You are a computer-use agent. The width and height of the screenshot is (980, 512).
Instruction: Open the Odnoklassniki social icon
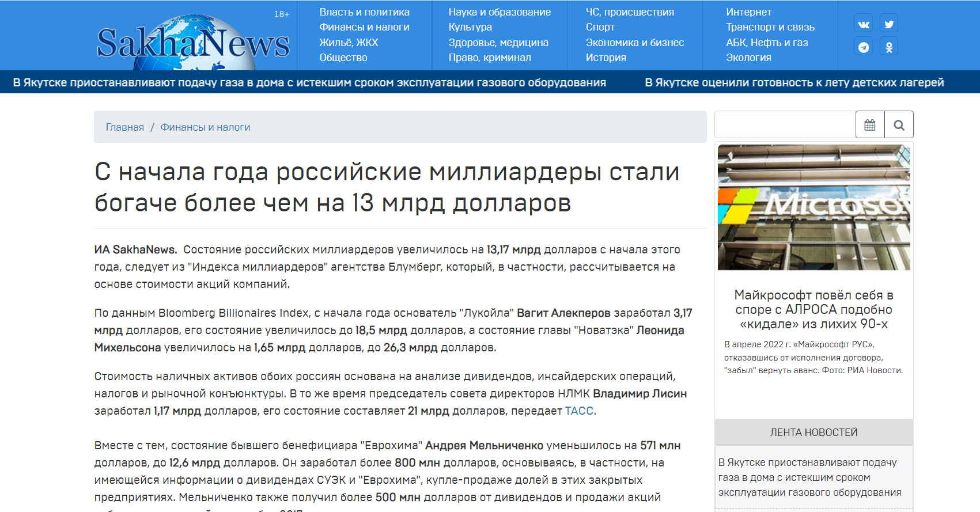click(889, 47)
